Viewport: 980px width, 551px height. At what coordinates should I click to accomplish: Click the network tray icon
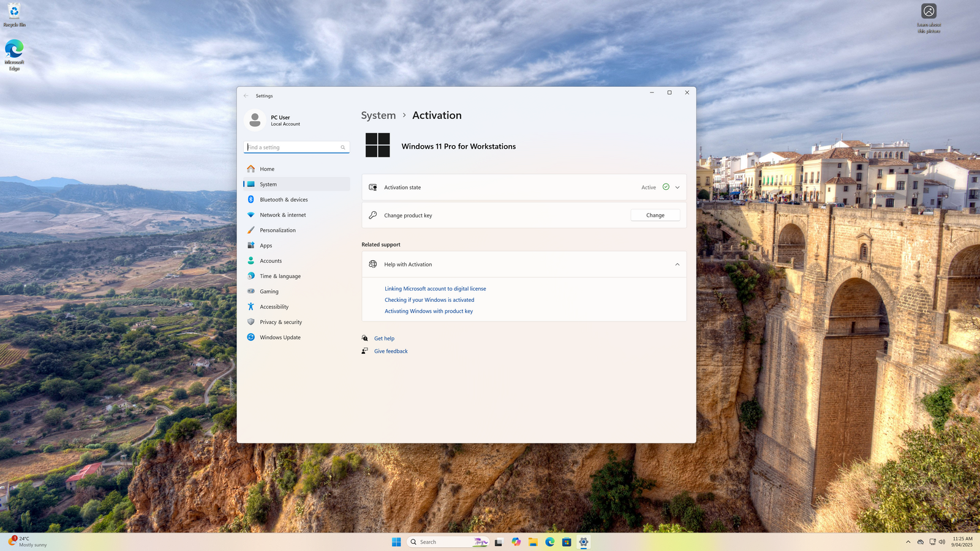(x=932, y=542)
